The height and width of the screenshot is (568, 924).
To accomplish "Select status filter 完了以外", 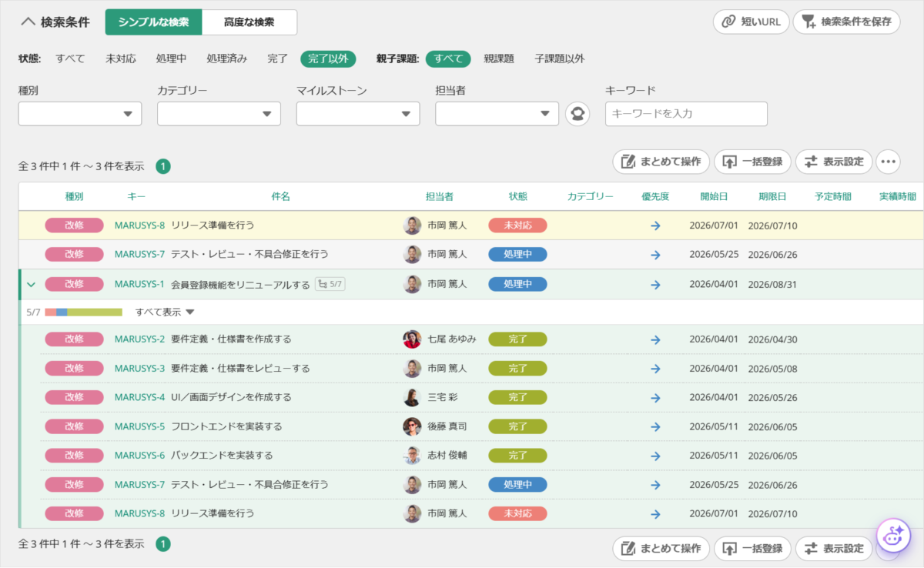I will point(329,58).
